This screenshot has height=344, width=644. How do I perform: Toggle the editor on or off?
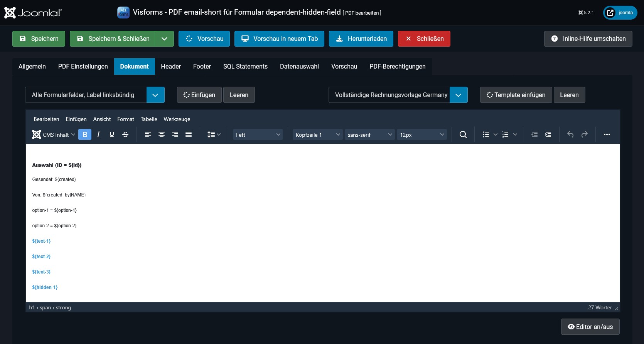590,327
